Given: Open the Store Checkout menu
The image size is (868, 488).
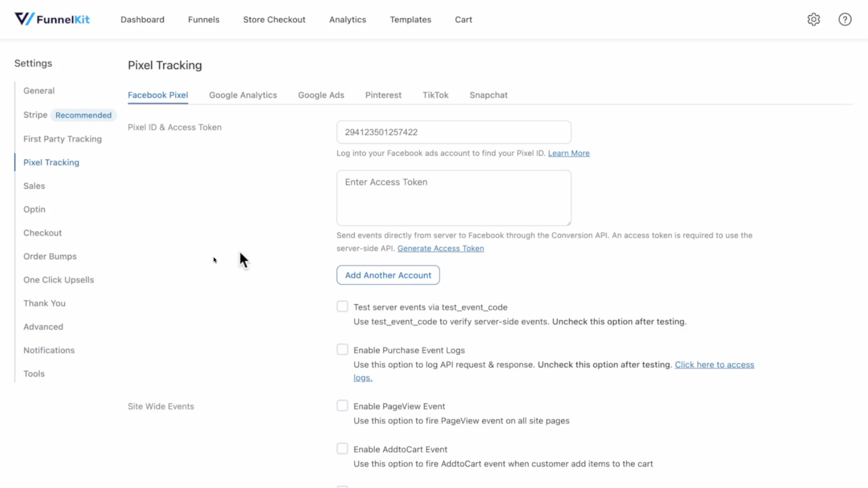Looking at the screenshot, I should 274,20.
